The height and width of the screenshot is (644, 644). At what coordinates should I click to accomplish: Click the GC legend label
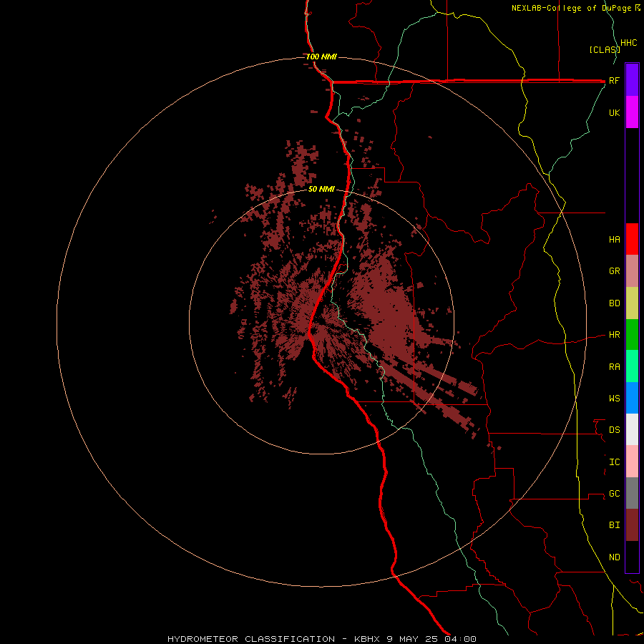[614, 494]
